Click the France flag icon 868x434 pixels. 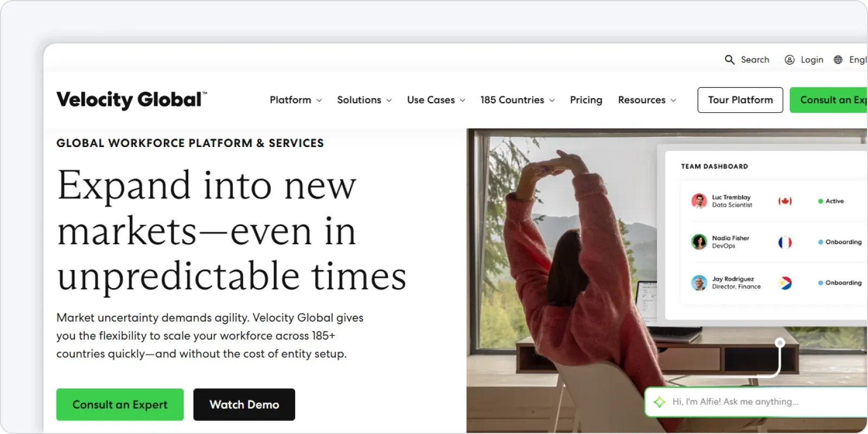pyautogui.click(x=785, y=242)
